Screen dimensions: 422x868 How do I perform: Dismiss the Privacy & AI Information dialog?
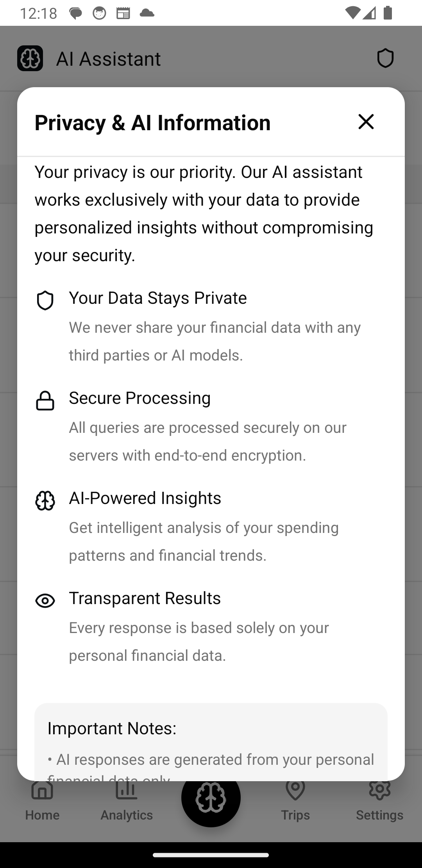pos(366,122)
